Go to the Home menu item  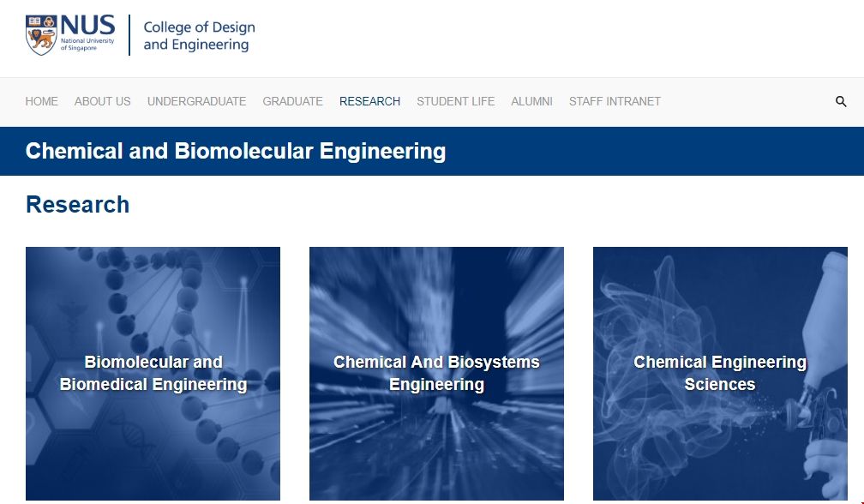(x=42, y=101)
